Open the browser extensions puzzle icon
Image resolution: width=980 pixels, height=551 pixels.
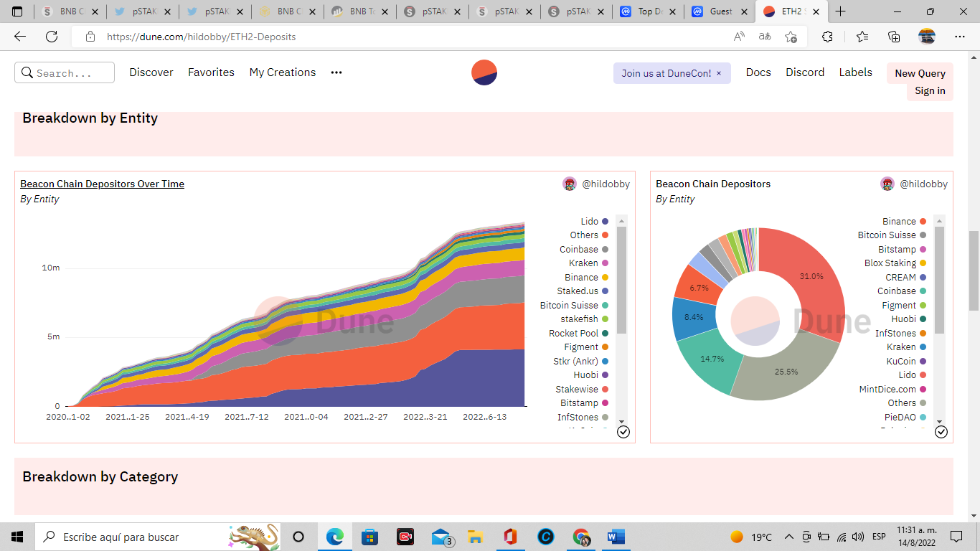(827, 37)
